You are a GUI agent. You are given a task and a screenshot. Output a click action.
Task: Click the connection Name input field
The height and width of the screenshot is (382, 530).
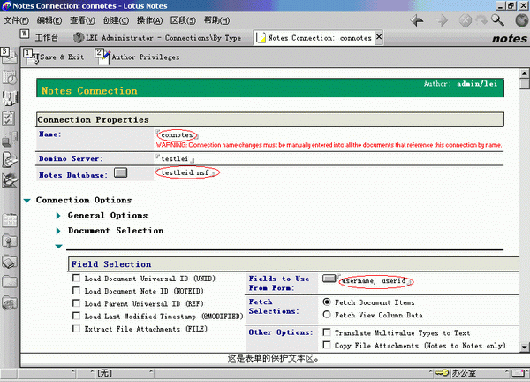[177, 135]
